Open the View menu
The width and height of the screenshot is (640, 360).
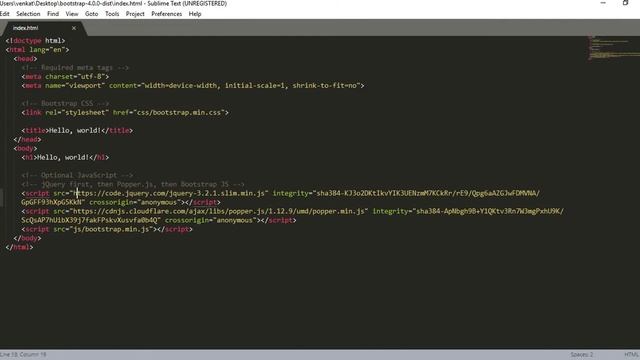point(72,14)
